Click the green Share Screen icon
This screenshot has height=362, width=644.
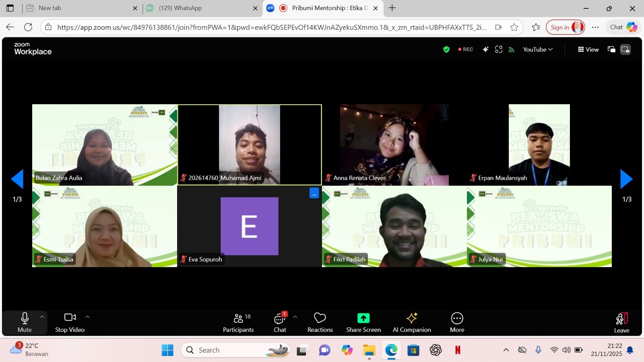click(x=363, y=318)
